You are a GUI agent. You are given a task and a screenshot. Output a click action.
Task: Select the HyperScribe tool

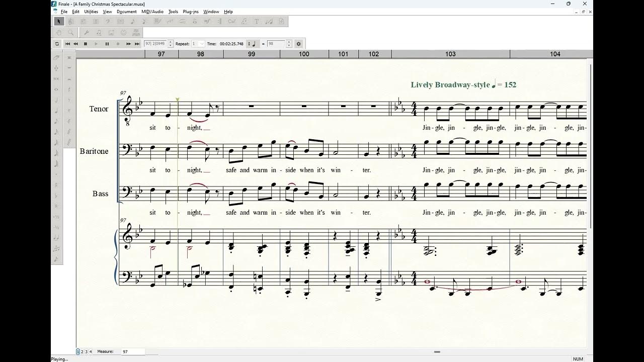[x=157, y=22]
